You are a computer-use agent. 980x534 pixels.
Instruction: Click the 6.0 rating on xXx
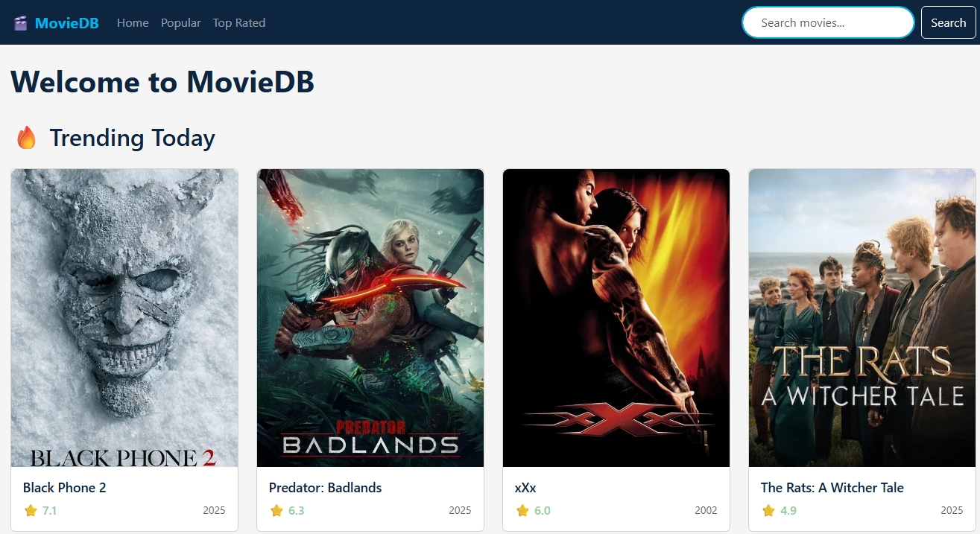pos(542,511)
